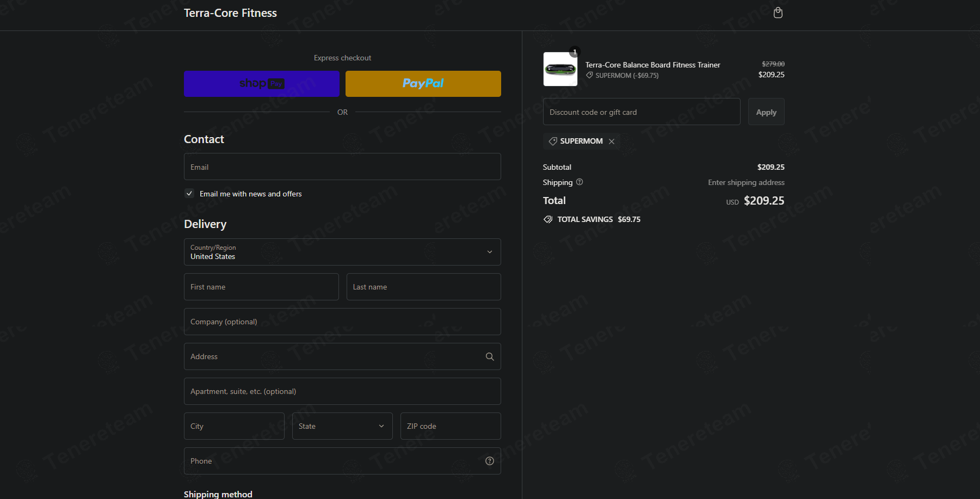Click the Discount code or gift card field
The image size is (980, 499).
click(642, 112)
